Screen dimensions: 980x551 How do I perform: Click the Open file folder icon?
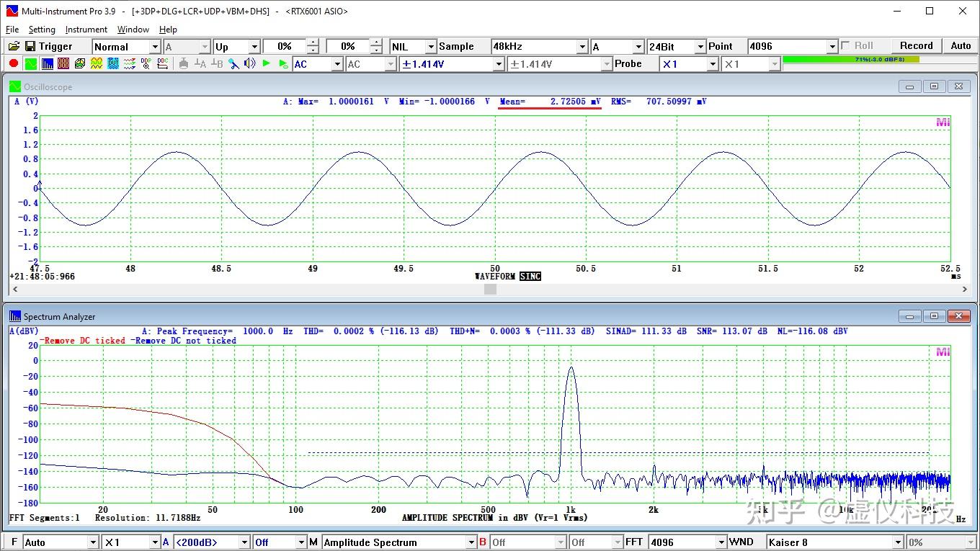coord(14,46)
